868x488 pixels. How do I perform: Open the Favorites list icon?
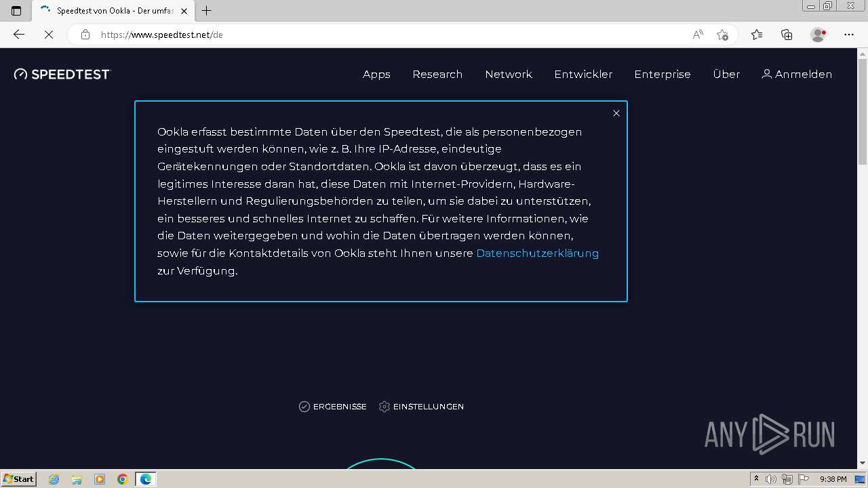pyautogui.click(x=757, y=35)
